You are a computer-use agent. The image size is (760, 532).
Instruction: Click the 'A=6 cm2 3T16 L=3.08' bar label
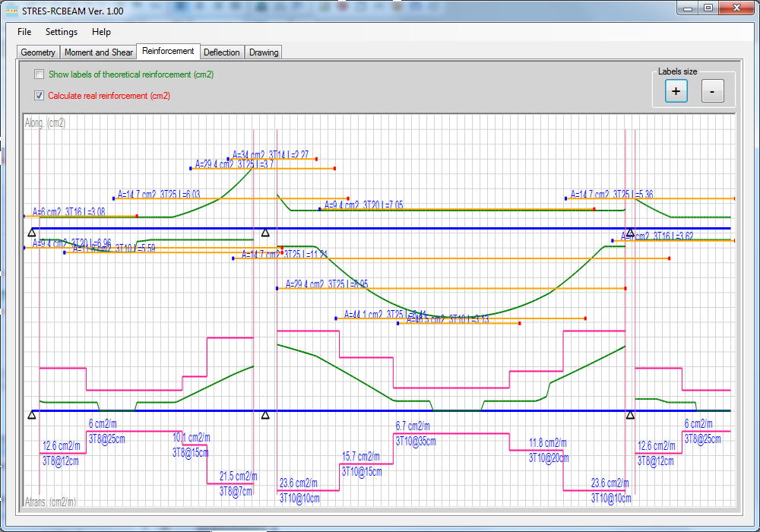tap(69, 212)
